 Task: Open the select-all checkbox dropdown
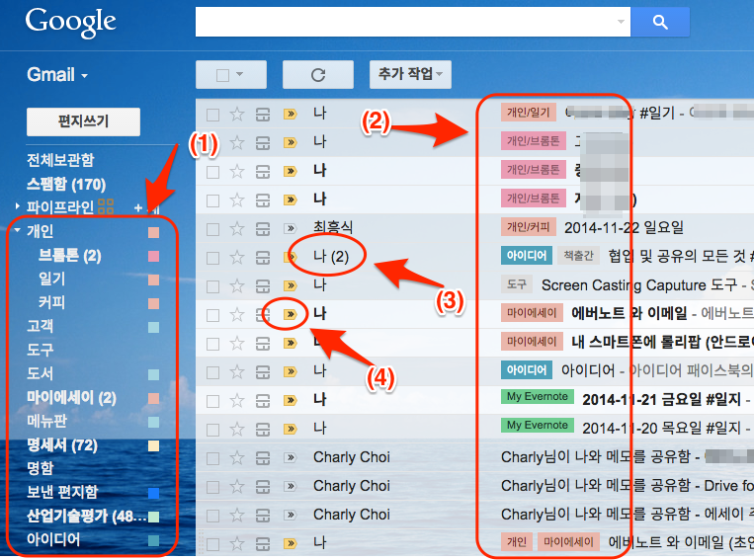(x=231, y=74)
